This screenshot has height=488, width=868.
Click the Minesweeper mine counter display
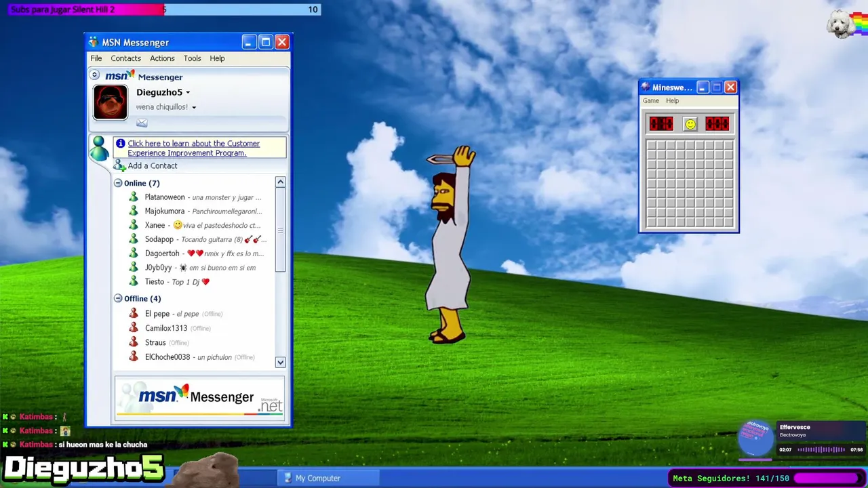[x=661, y=124]
